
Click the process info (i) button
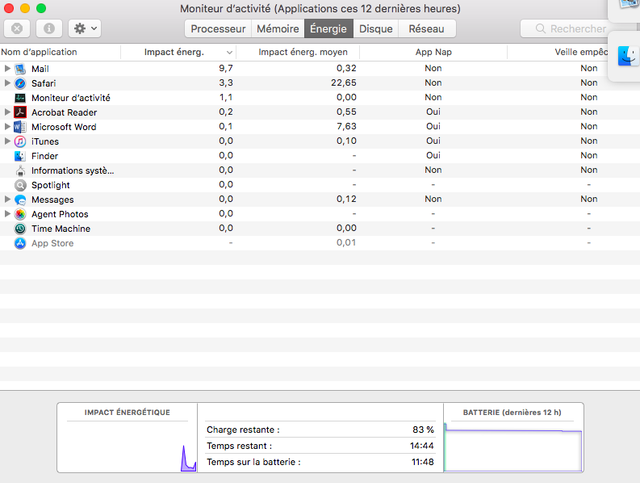[x=49, y=29]
